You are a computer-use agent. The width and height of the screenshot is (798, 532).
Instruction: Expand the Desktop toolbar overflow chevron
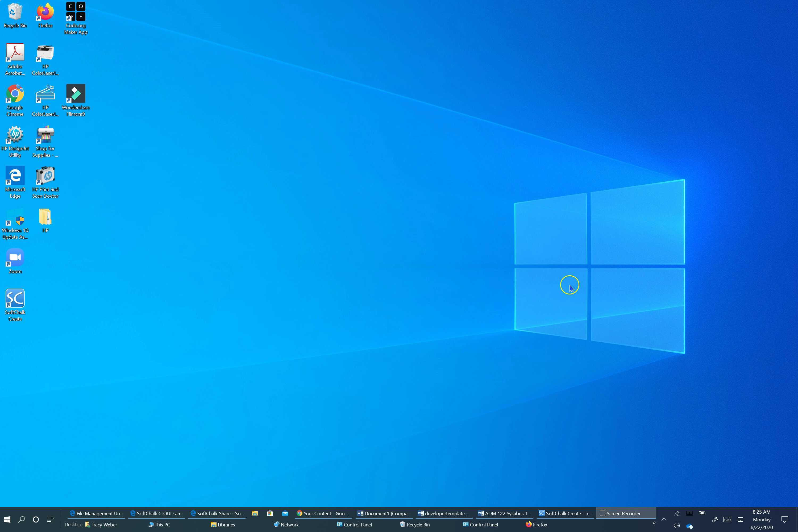tap(654, 523)
